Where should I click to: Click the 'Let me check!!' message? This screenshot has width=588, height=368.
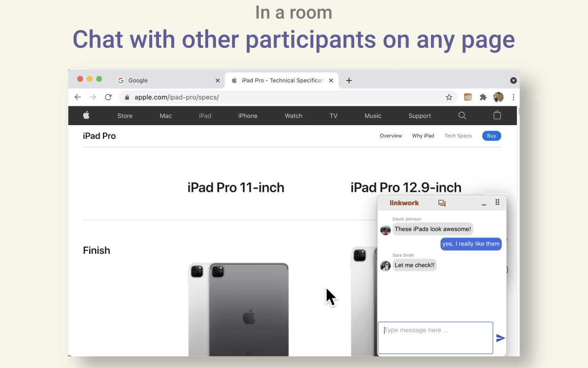(414, 265)
